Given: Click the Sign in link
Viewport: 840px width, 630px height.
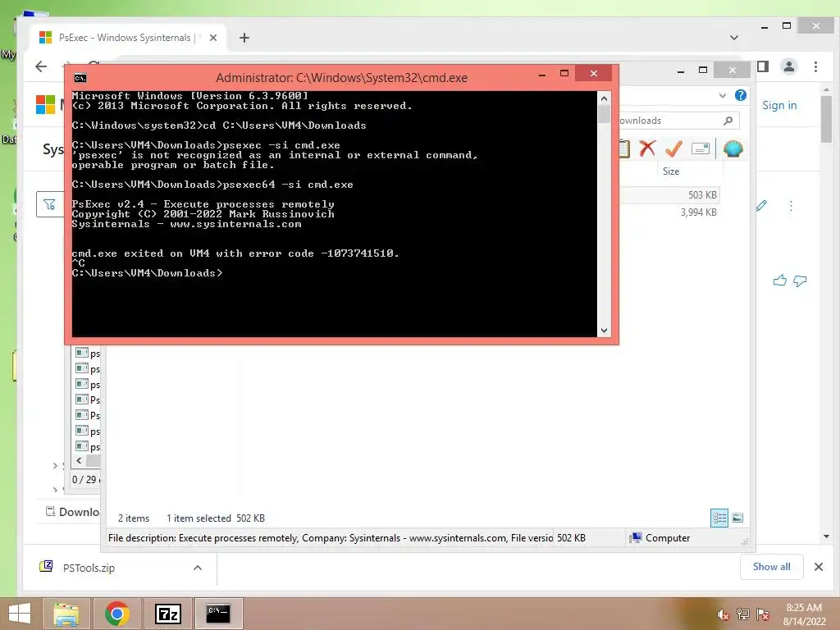Looking at the screenshot, I should [779, 105].
